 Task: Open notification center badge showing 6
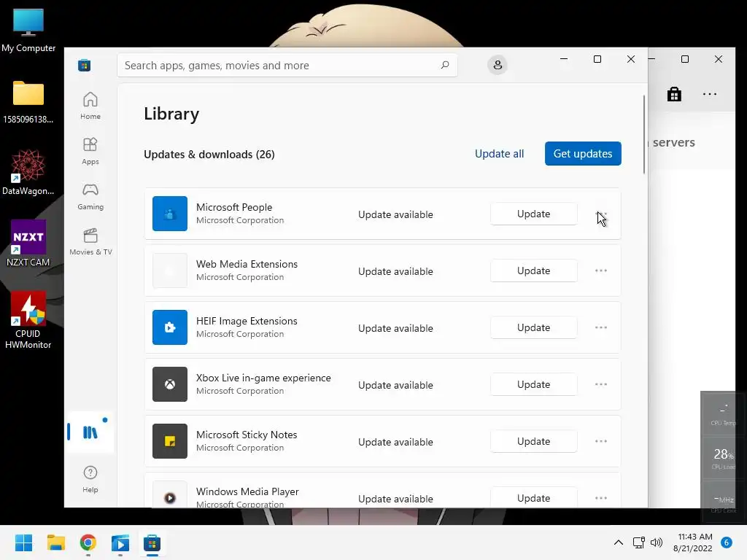coord(727,542)
